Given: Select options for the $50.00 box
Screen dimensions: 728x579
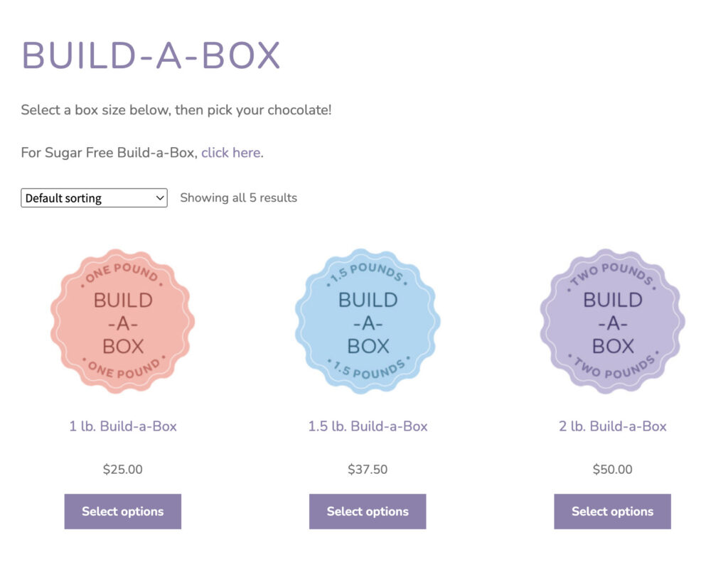Looking at the screenshot, I should [612, 512].
